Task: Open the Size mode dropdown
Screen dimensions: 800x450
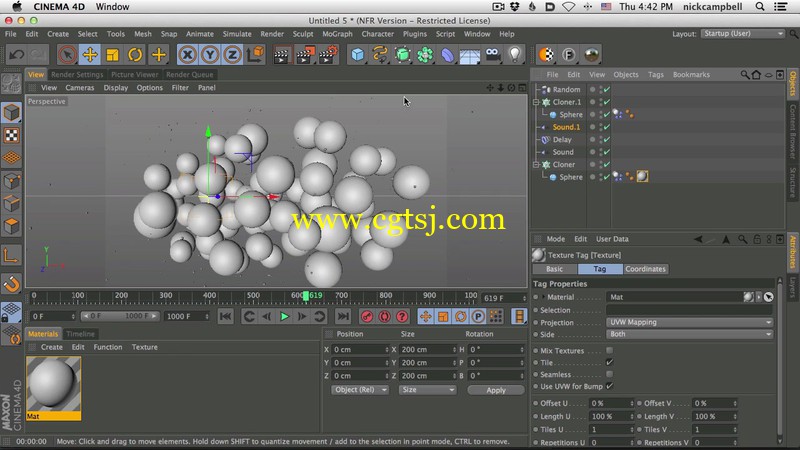Action: pyautogui.click(x=427, y=390)
